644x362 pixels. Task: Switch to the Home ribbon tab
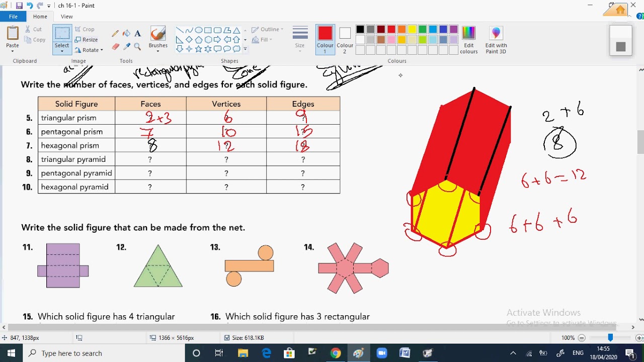coord(40,17)
